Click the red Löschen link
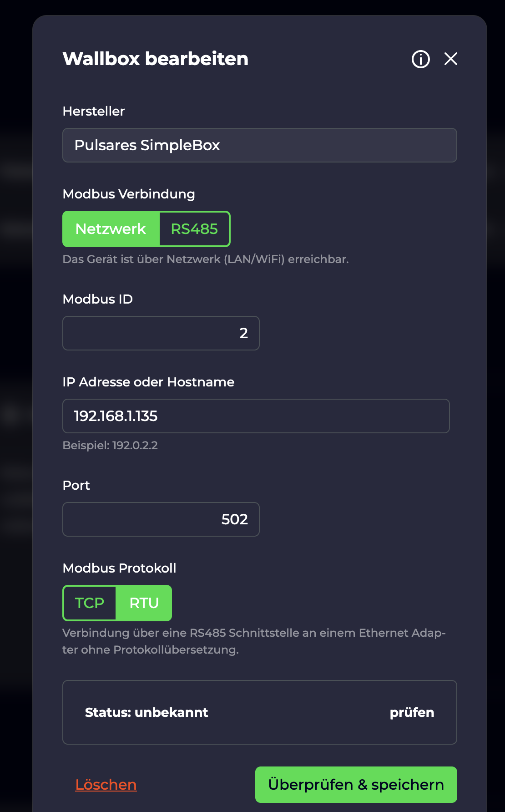This screenshot has height=812, width=505. pos(106,785)
